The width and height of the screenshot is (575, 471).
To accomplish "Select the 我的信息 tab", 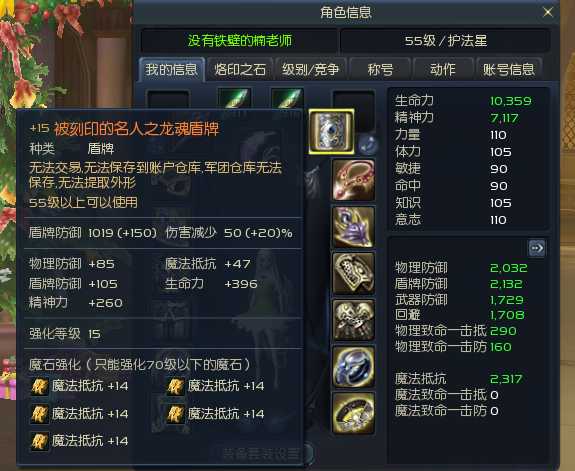I will click(172, 69).
